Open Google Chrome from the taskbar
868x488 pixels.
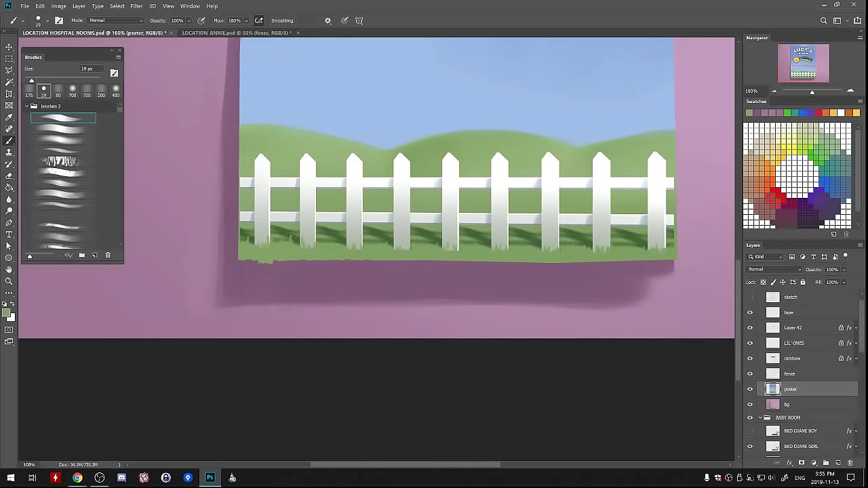tap(77, 478)
